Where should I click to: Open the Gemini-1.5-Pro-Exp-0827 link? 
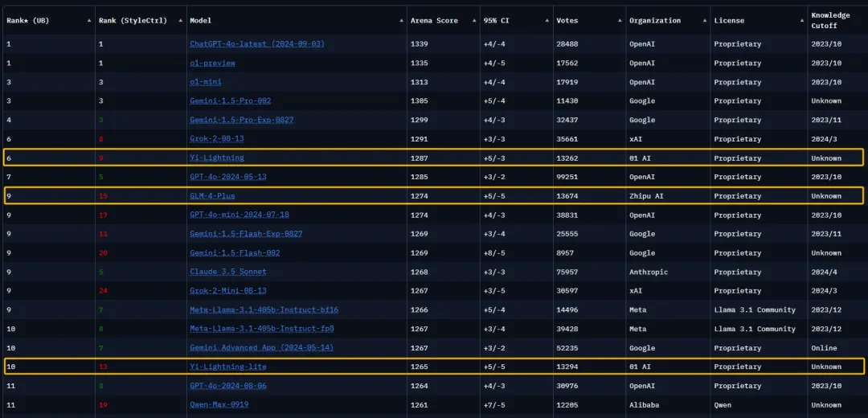tap(241, 120)
